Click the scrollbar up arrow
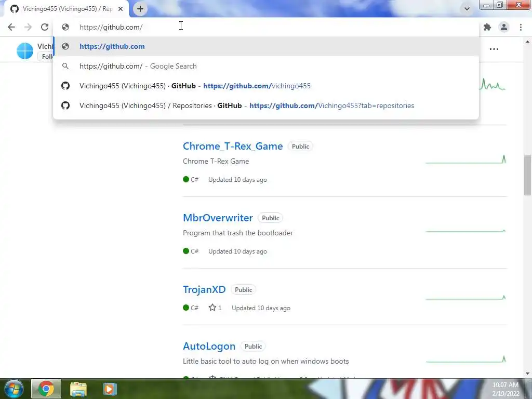The image size is (532, 399). 527,42
